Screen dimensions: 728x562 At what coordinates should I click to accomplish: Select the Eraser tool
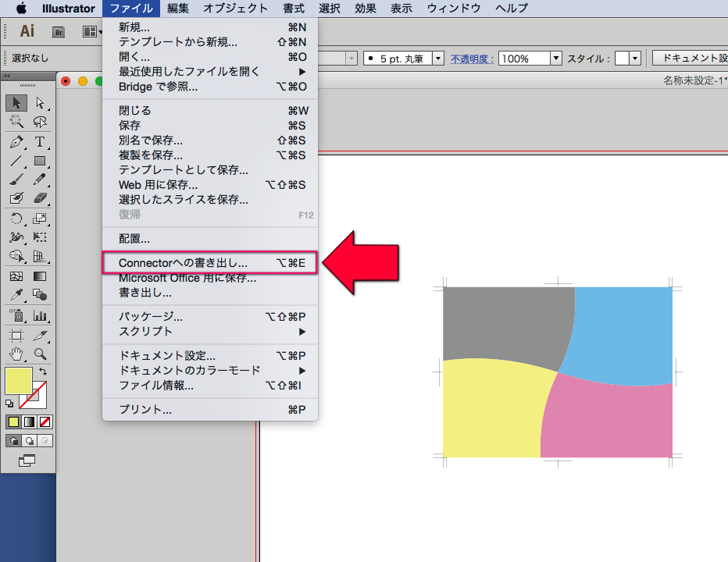pyautogui.click(x=40, y=198)
